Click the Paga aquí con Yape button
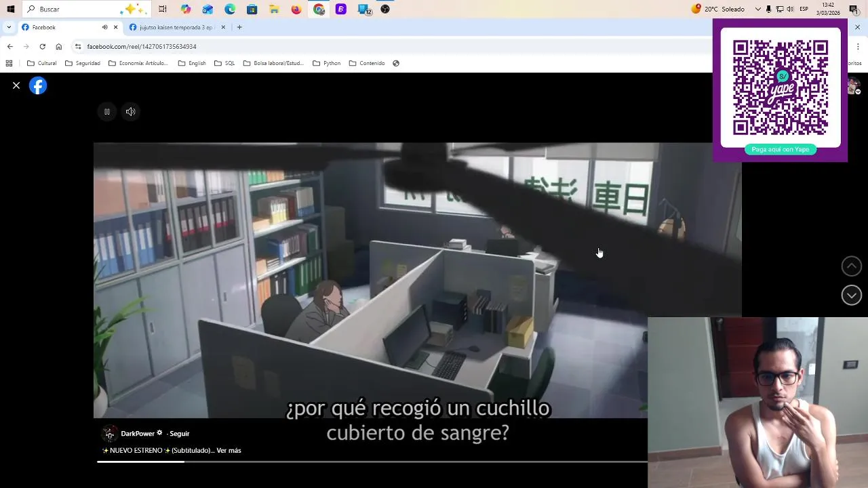868x488 pixels. (x=780, y=149)
